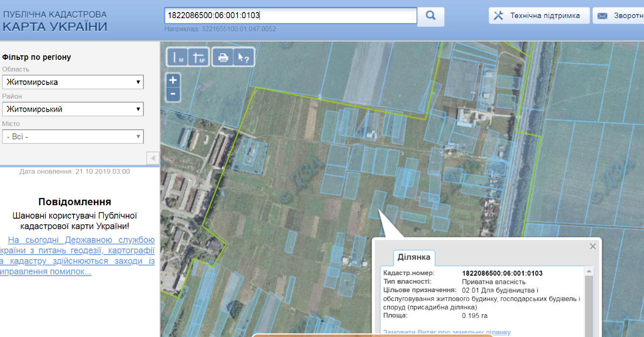The height and width of the screenshot is (337, 644).
Task: Activate the identify/help cursor tool
Action: coord(244,57)
